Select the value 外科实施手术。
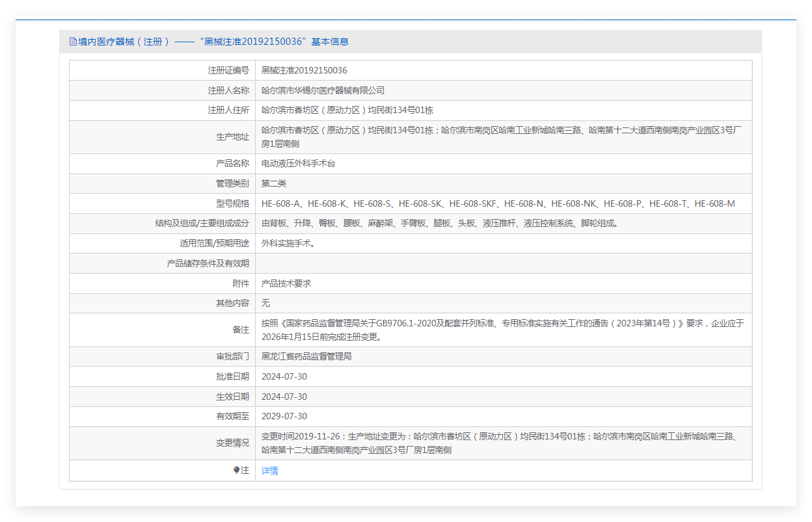 [290, 244]
